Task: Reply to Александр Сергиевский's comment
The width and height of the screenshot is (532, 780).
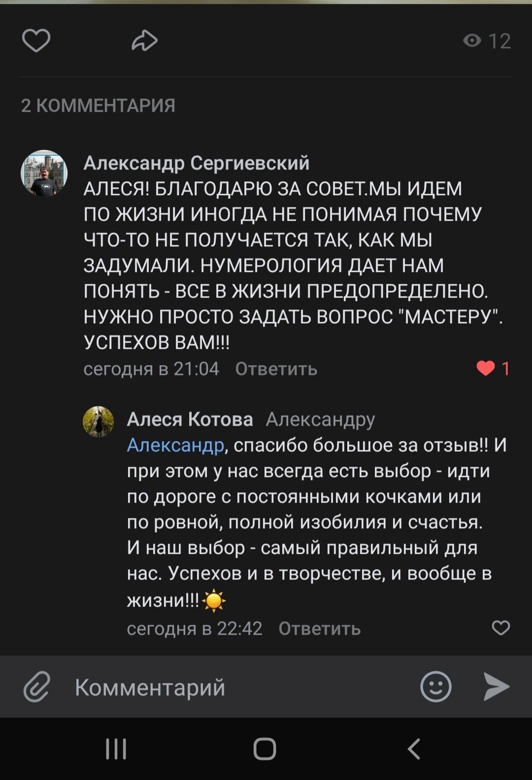Action: point(276,369)
